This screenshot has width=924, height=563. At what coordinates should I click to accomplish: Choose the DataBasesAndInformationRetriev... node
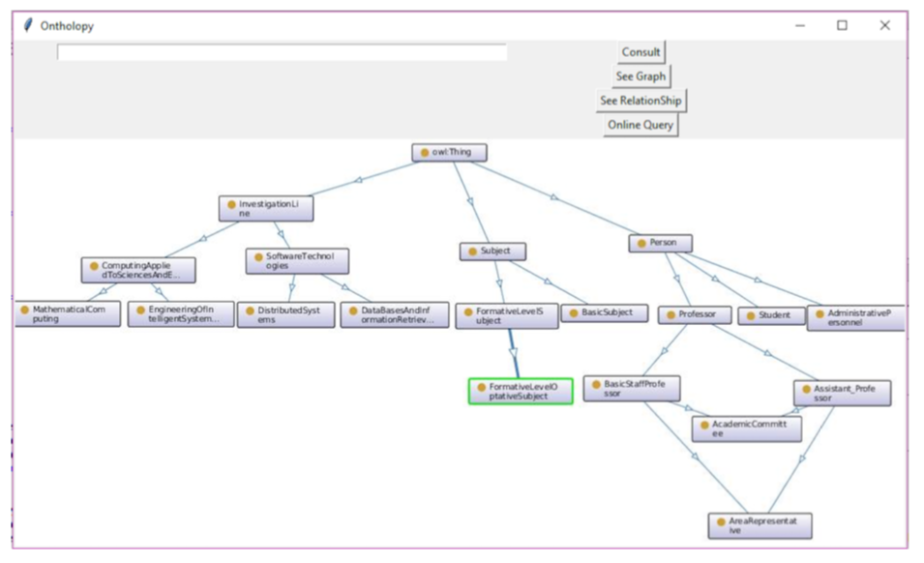(395, 315)
